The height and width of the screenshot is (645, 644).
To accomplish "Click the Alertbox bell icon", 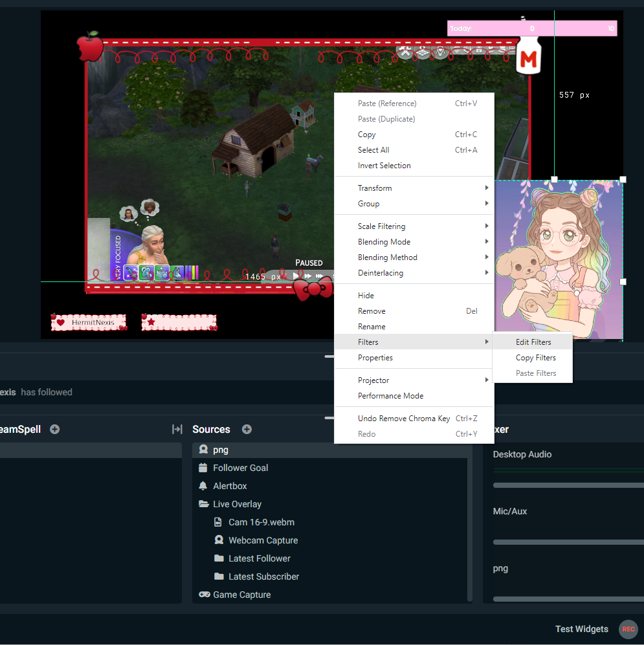I will (203, 486).
